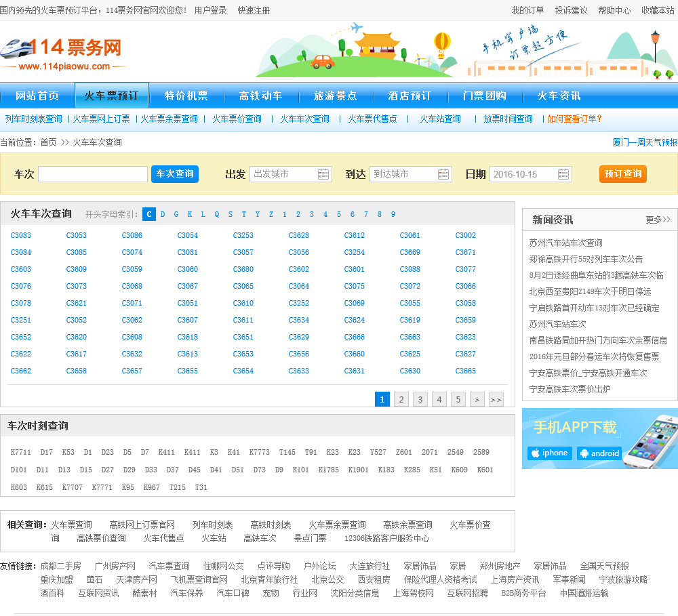Screen dimensions: 678x616
Task: Open the 手机APP下载 banner
Action: coord(600,438)
